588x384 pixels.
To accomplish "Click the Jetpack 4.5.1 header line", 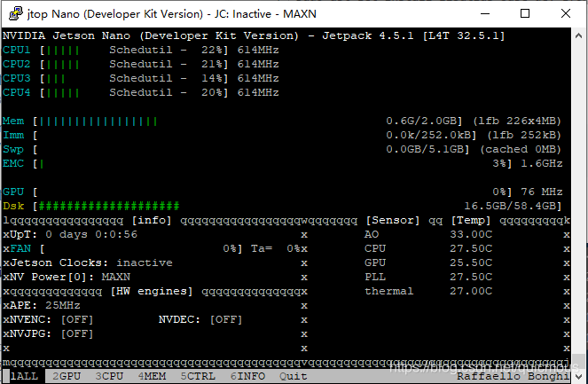I will click(x=254, y=36).
